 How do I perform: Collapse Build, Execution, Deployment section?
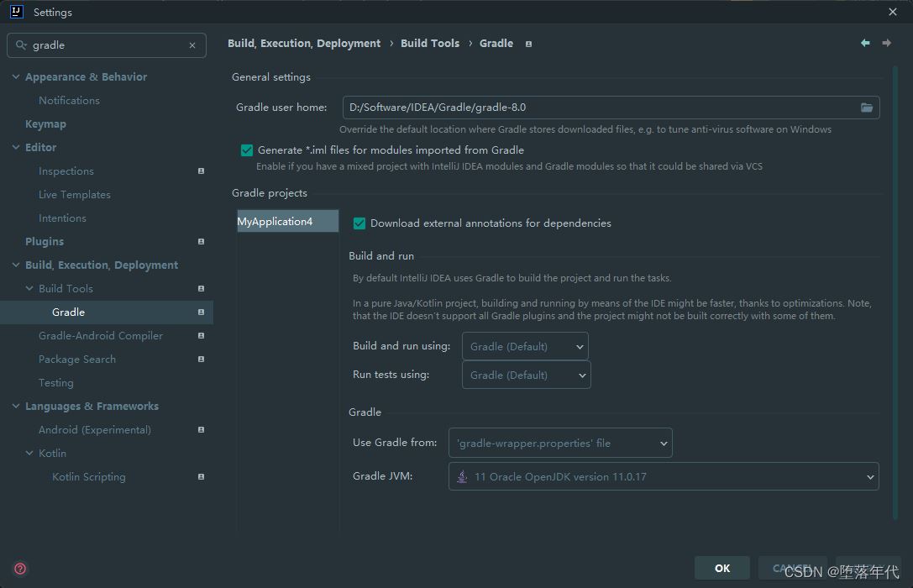click(16, 265)
